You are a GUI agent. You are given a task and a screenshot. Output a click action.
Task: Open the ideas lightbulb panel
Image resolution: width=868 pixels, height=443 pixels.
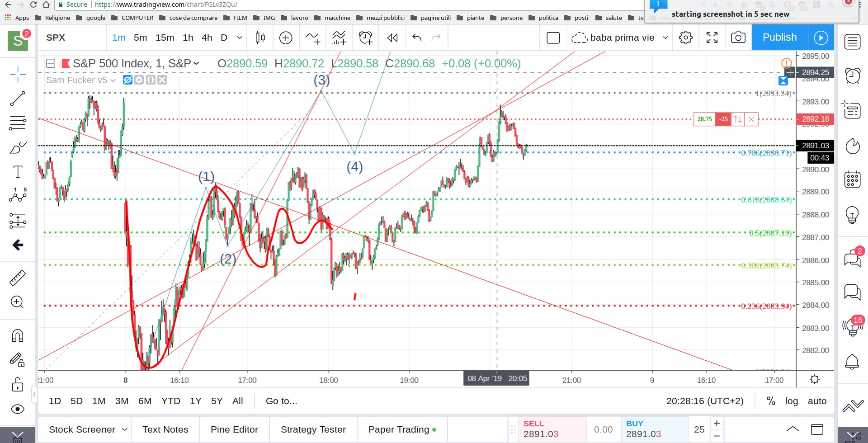click(x=853, y=215)
